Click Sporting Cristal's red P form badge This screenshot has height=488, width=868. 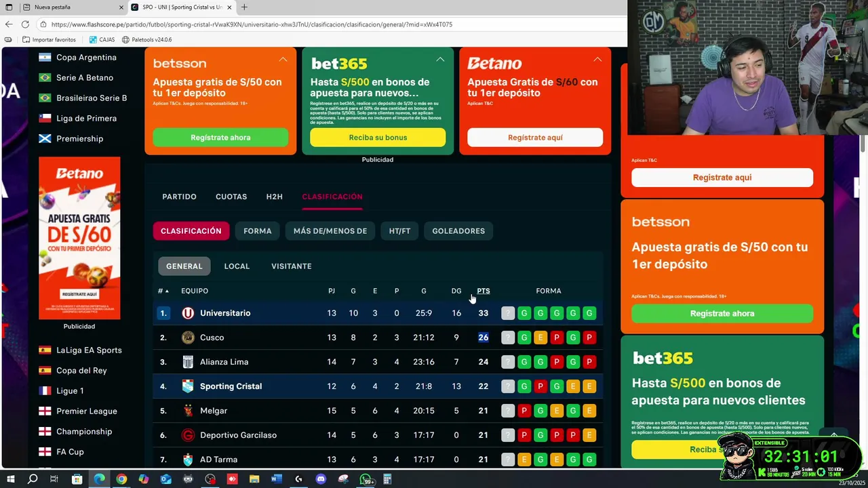click(540, 386)
